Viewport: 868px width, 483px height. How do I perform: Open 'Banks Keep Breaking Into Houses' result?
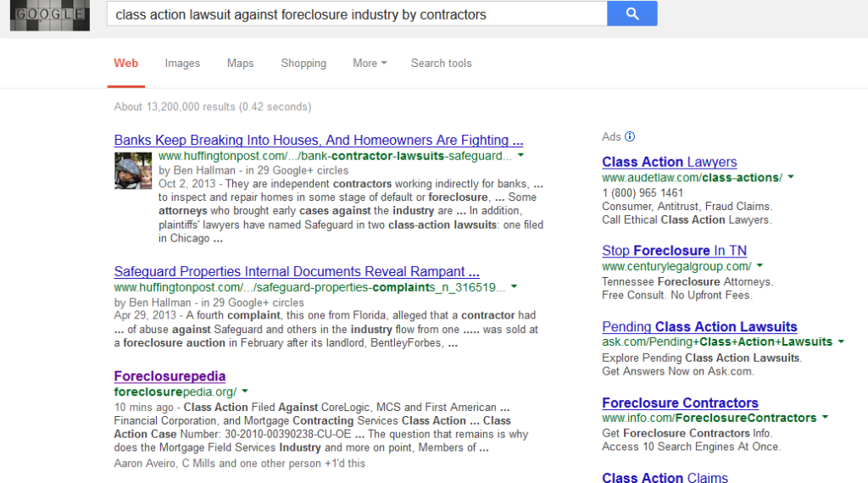tap(319, 140)
